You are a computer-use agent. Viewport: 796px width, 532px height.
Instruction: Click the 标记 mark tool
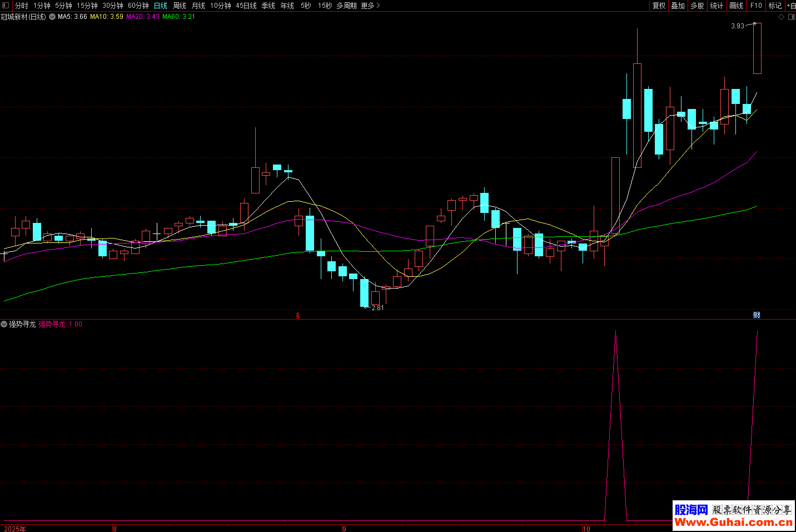(775, 6)
